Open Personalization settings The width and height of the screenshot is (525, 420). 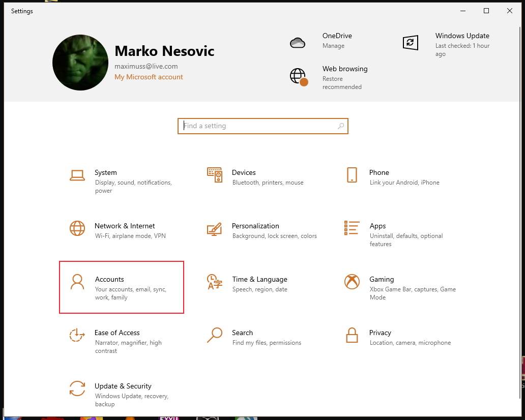(255, 226)
